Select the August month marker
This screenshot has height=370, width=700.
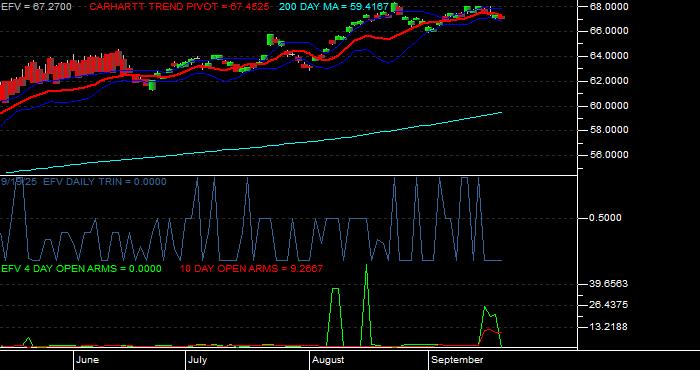(328, 360)
